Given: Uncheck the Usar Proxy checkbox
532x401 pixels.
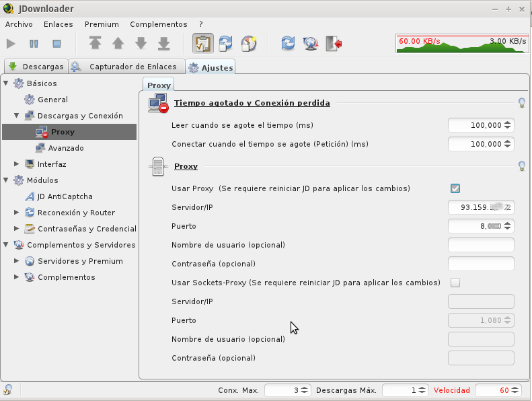Looking at the screenshot, I should click(x=455, y=188).
